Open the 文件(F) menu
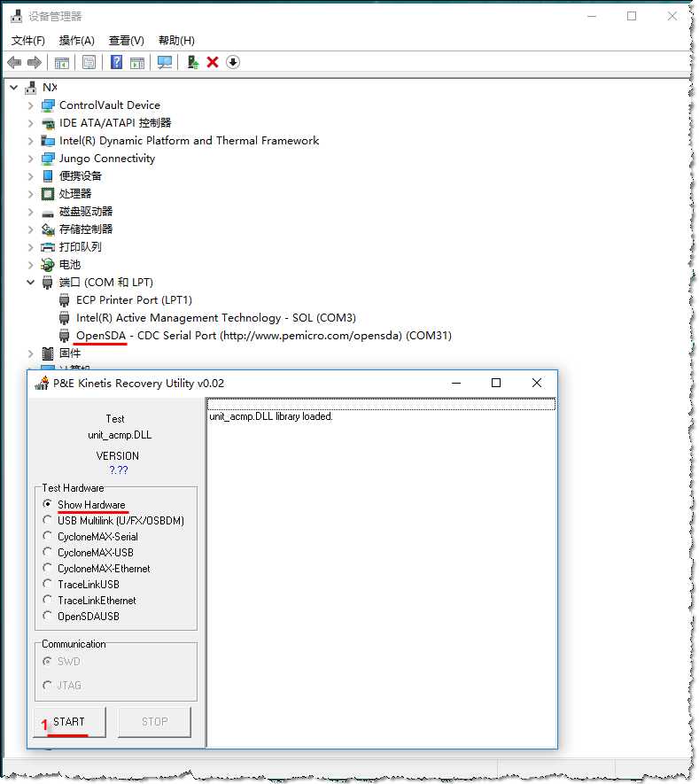Screen dimensions: 699x784 (28, 41)
